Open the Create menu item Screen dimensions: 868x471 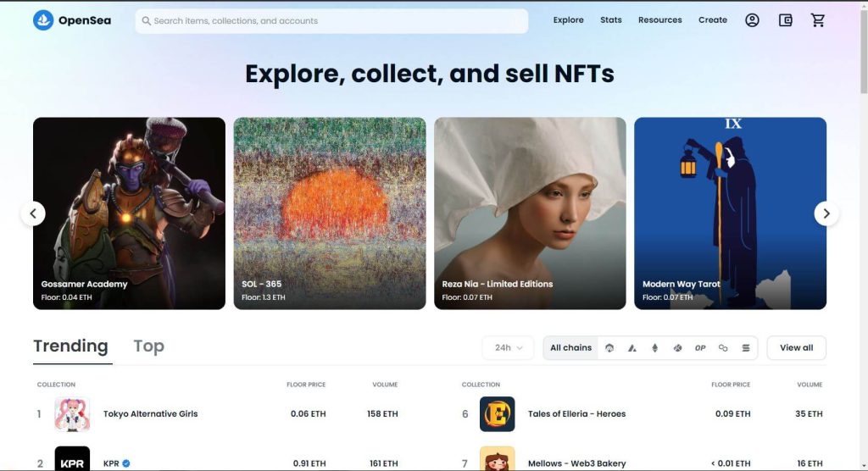(712, 20)
